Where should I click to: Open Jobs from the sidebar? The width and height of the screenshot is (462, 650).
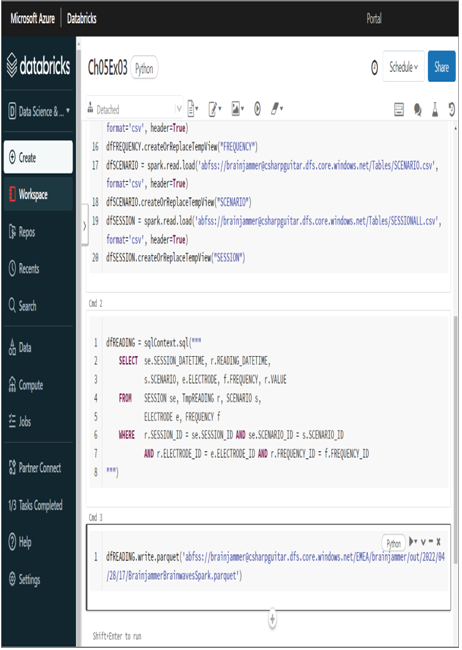pyautogui.click(x=20, y=422)
